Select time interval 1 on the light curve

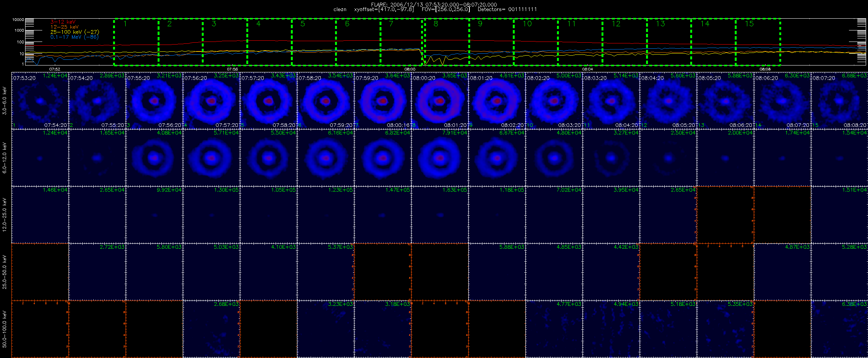[136, 42]
